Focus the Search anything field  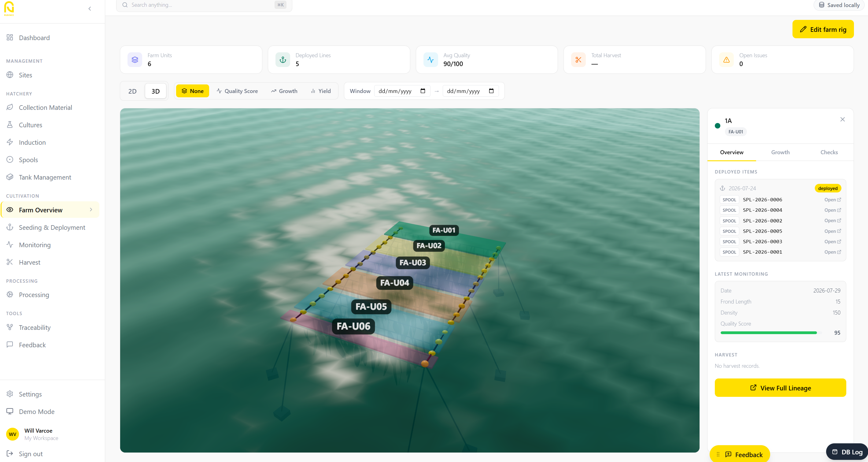(204, 5)
